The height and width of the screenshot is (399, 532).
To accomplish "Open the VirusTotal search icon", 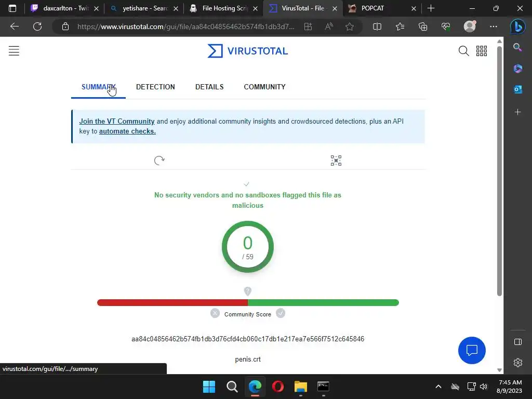I will click(463, 51).
